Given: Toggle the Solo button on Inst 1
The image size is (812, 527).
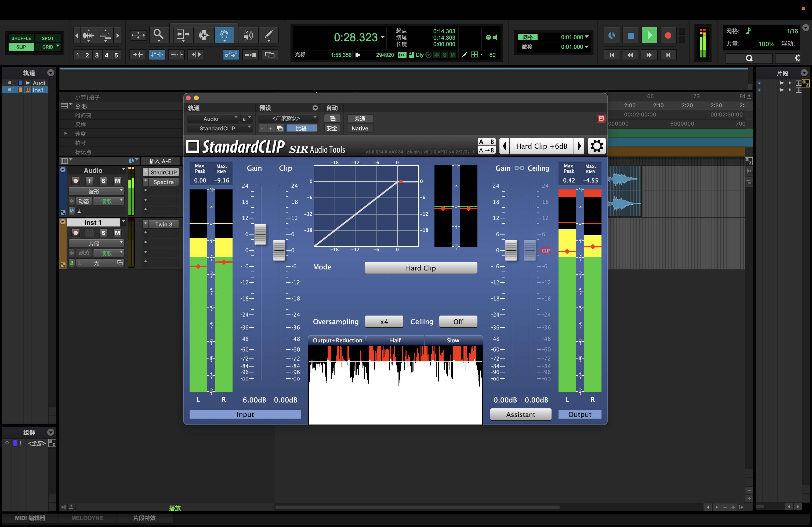Looking at the screenshot, I should pos(104,232).
